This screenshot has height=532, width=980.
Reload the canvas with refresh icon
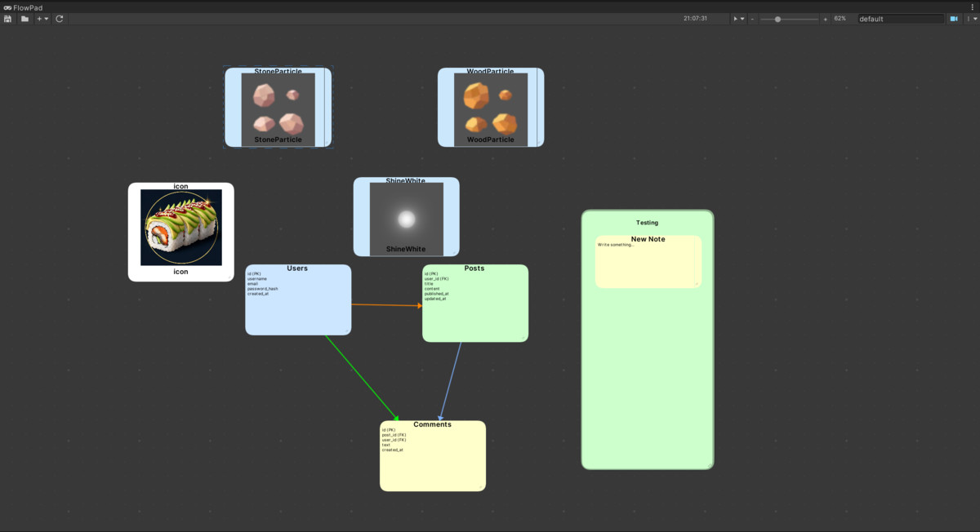point(59,18)
